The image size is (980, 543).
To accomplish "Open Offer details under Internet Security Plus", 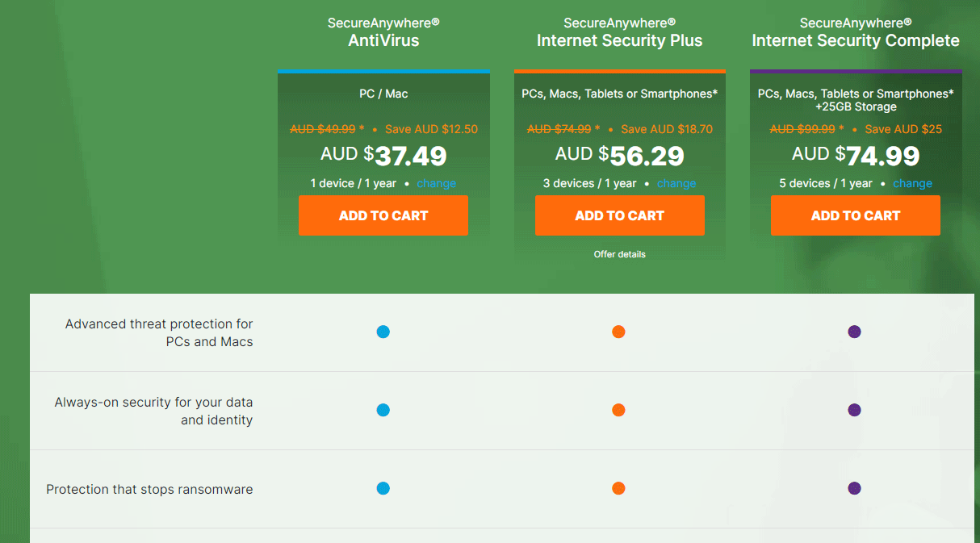I will [620, 254].
